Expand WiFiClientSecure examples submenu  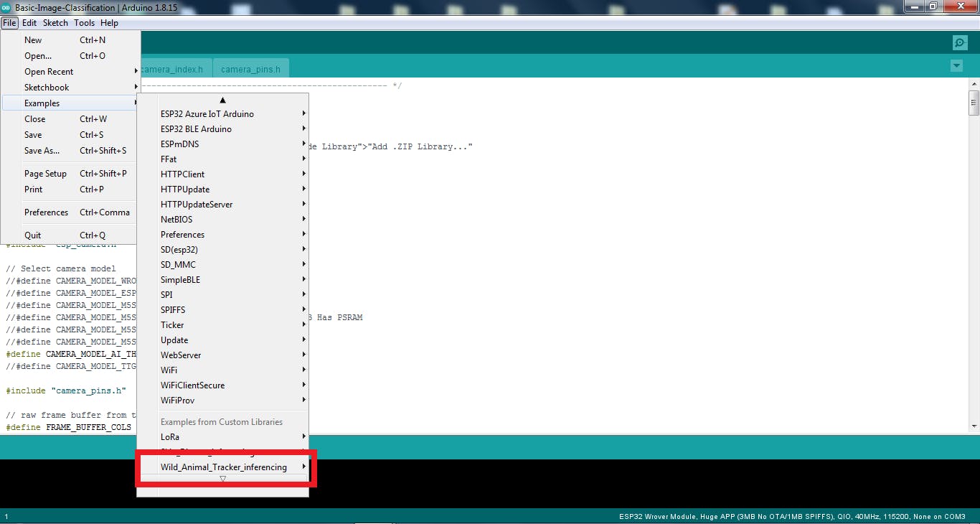point(222,385)
